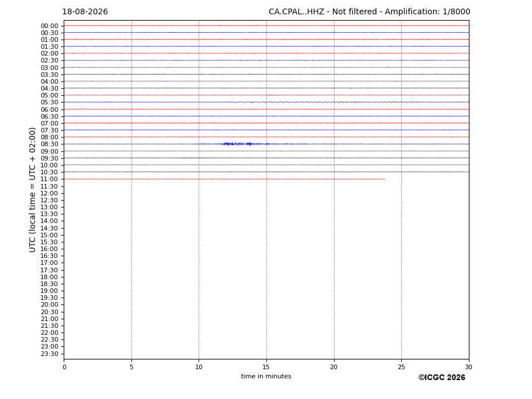532x399 pixels.
Task: Click the 'time in minutes' axis label
Action: tap(266, 376)
